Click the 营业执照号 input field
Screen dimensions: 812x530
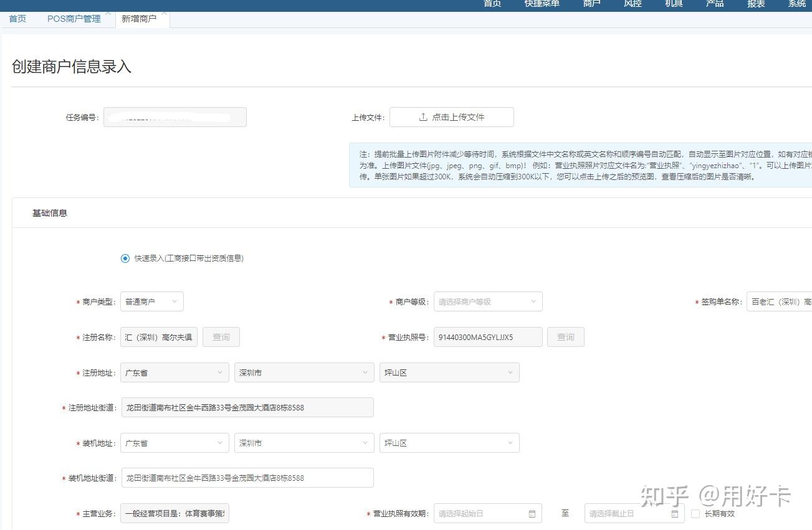pos(488,337)
